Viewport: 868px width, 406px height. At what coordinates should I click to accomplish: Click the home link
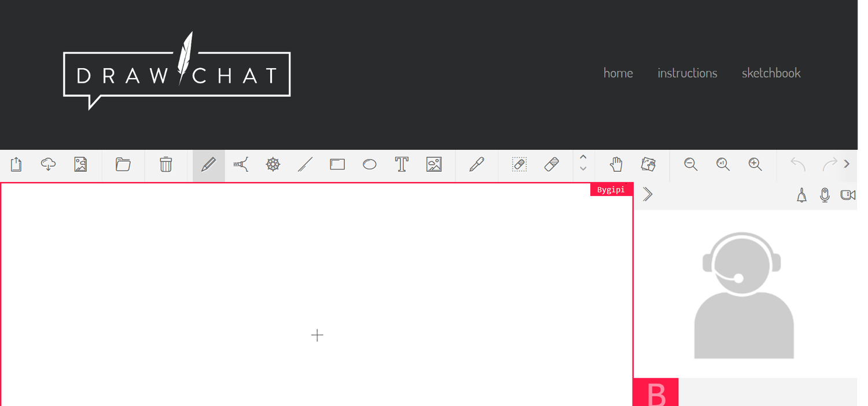(618, 73)
